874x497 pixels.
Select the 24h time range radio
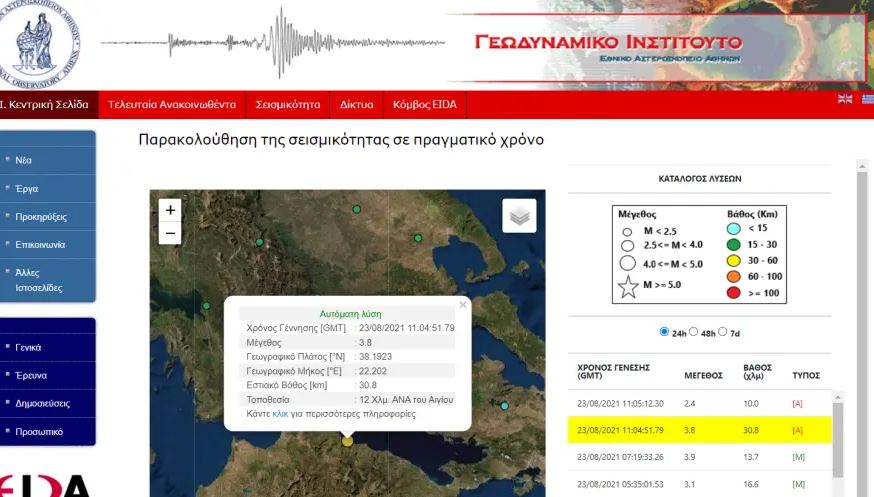point(665,332)
